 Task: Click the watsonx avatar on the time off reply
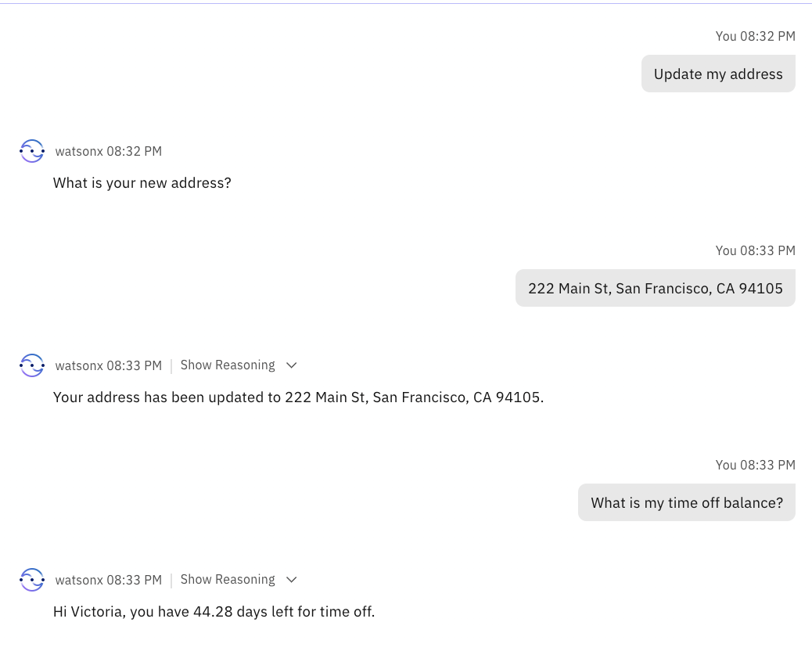click(x=32, y=580)
